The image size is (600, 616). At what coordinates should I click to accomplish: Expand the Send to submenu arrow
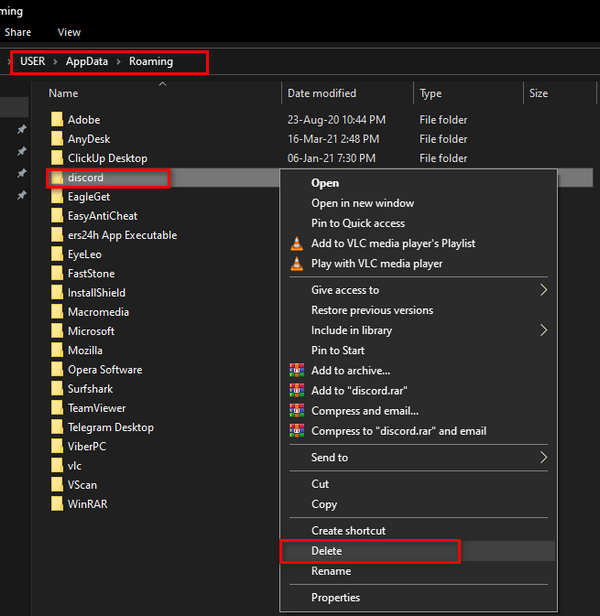[x=543, y=457]
